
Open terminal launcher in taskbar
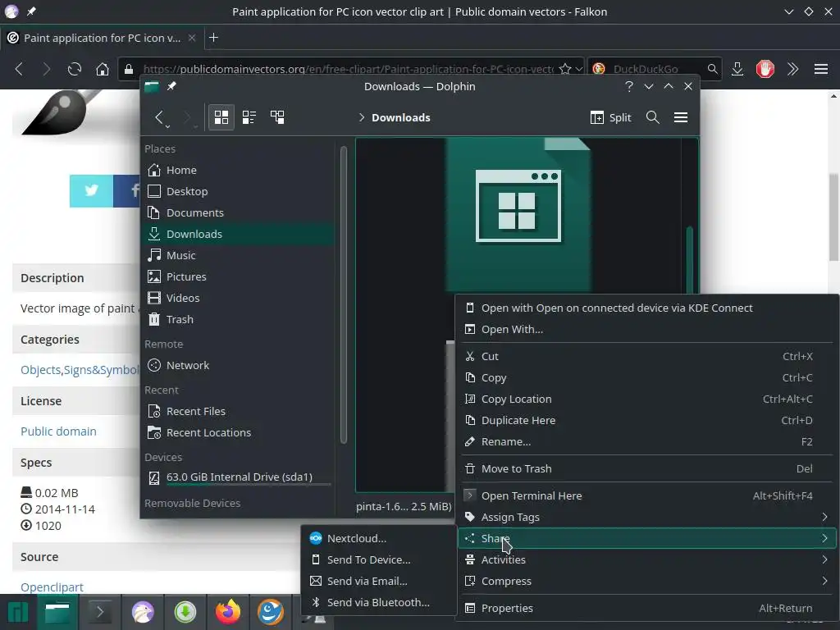[99, 612]
